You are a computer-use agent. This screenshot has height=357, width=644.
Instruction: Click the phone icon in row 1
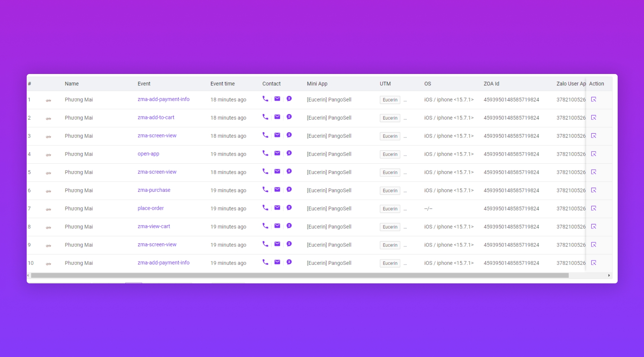coord(265,99)
